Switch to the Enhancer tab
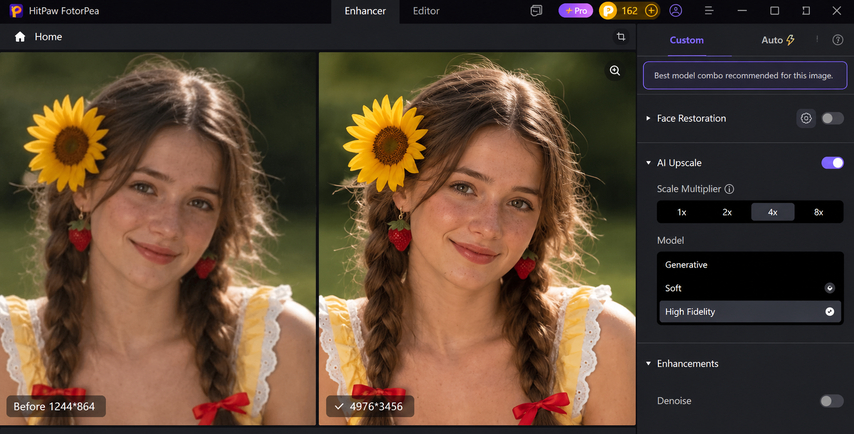Viewport: 854px width, 434px height. (365, 11)
